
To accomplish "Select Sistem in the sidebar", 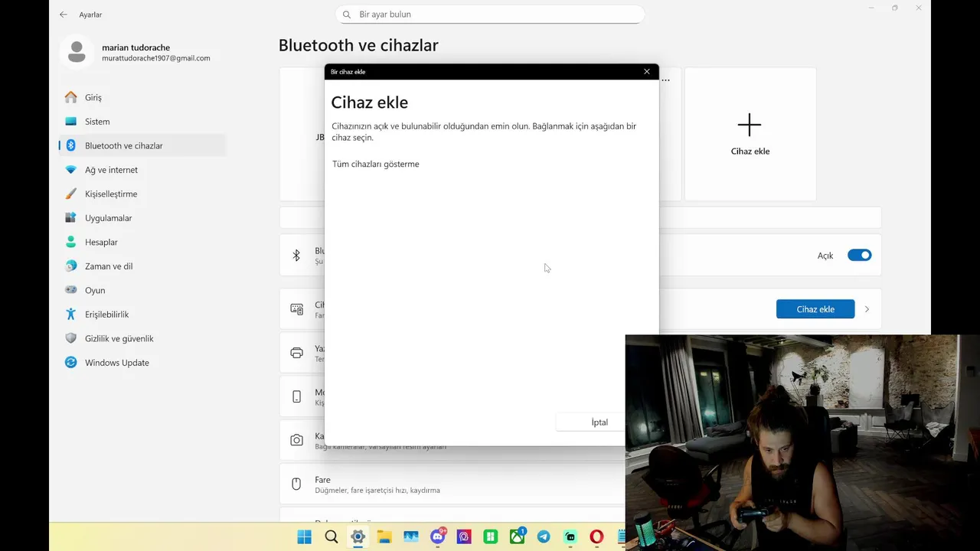I will point(142,122).
